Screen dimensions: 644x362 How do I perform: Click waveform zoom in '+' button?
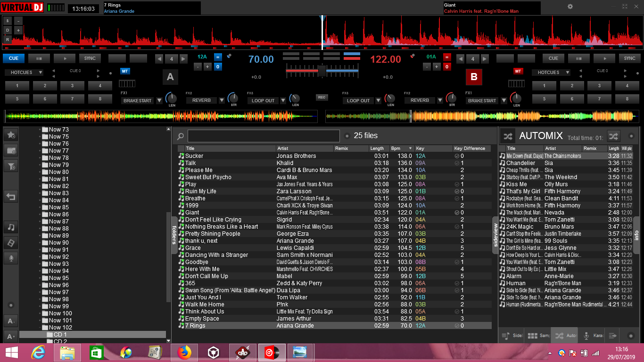pos(18,30)
